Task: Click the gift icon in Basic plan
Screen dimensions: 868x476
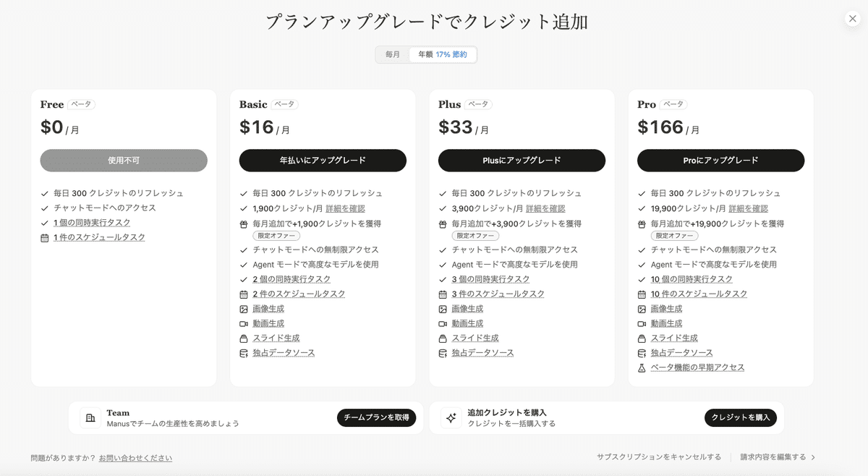Action: point(244,224)
